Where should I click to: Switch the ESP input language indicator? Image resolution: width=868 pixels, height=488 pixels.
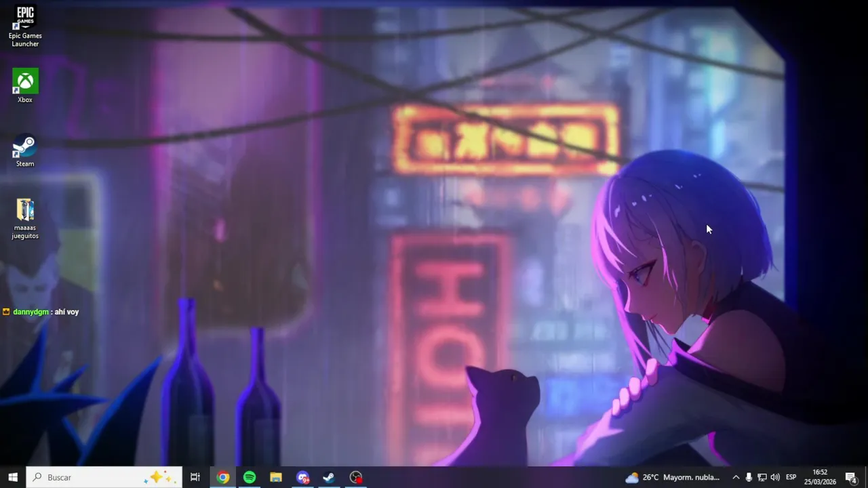coord(791,477)
